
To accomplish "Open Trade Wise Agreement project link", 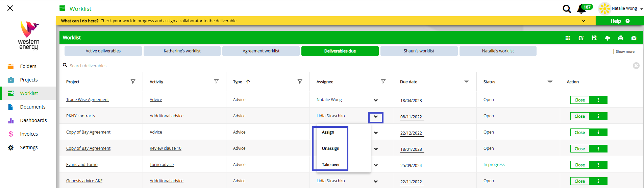I will coord(88,100).
